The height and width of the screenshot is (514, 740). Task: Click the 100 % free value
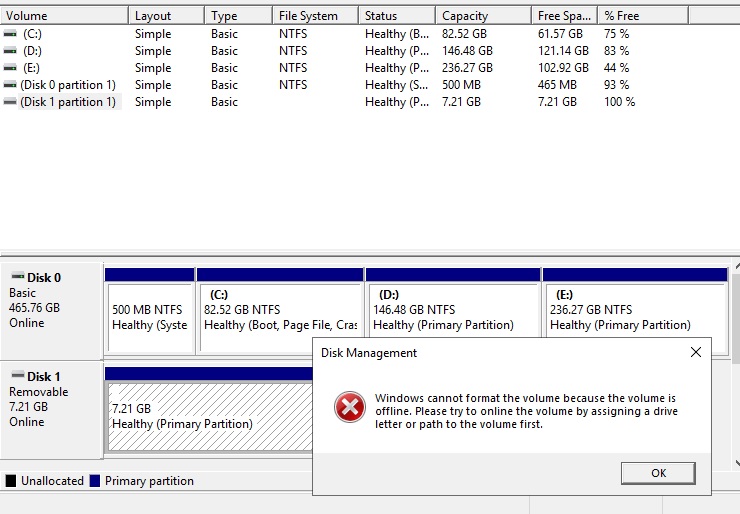pyautogui.click(x=620, y=102)
